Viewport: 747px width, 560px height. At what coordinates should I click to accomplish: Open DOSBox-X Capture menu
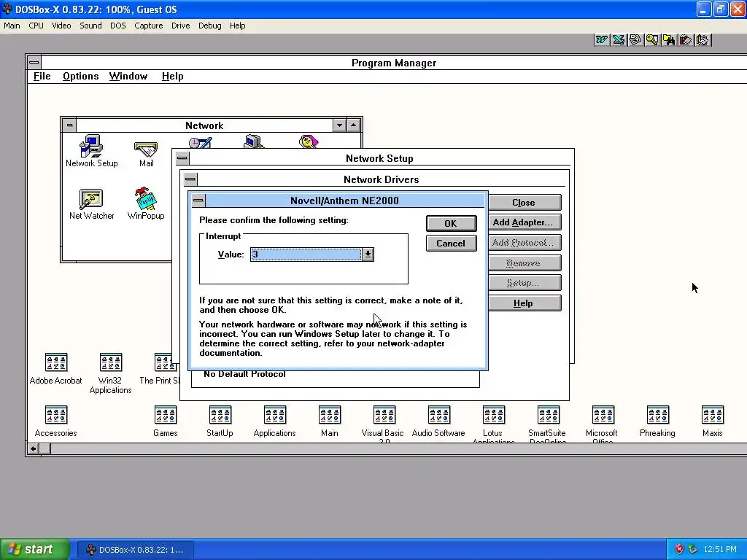[x=148, y=26]
